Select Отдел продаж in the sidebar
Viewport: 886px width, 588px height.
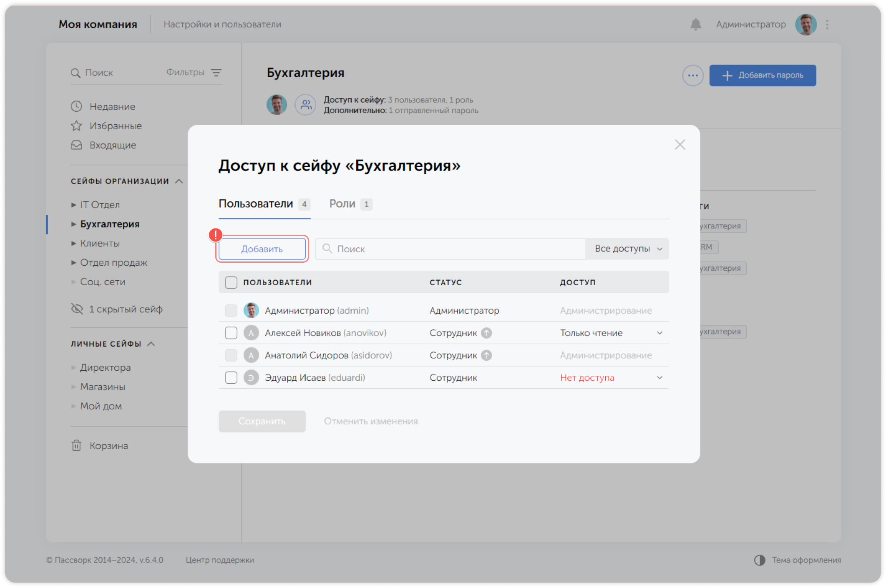click(113, 263)
